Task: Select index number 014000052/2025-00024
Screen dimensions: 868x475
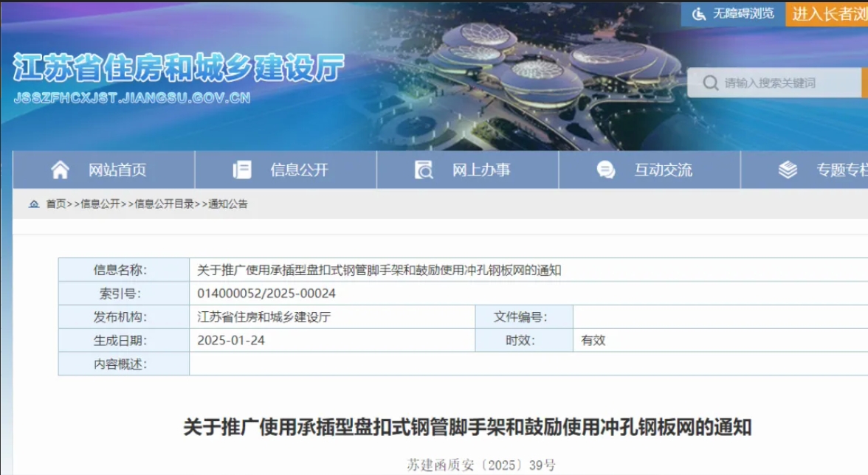Action: pyautogui.click(x=266, y=293)
